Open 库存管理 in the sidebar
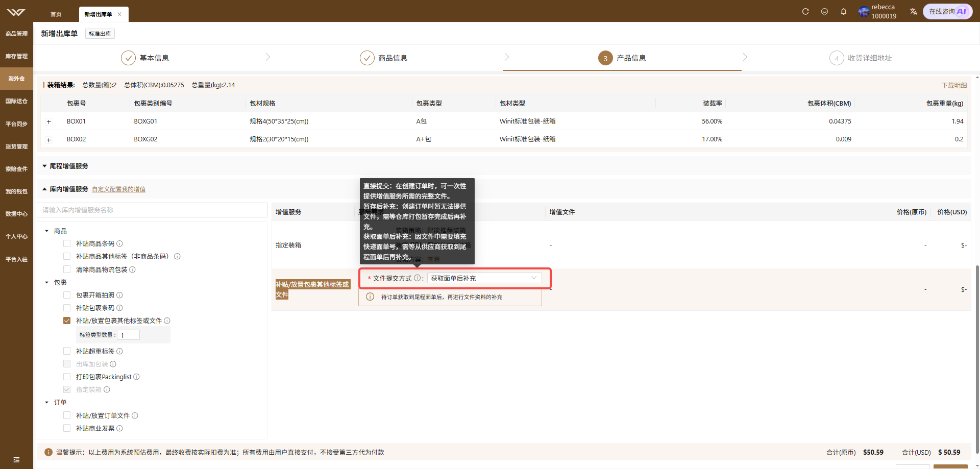 pyautogui.click(x=16, y=56)
